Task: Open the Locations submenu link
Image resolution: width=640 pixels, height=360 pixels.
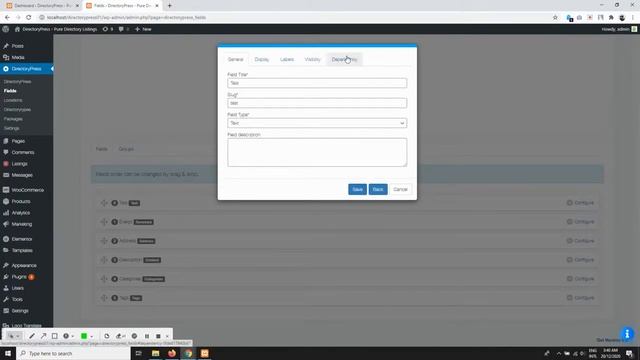Action: pyautogui.click(x=13, y=100)
